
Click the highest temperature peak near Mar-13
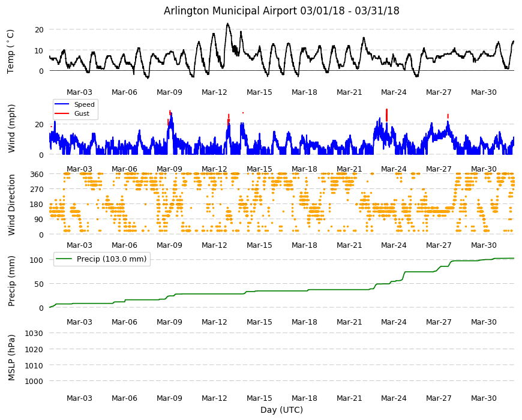(x=228, y=23)
